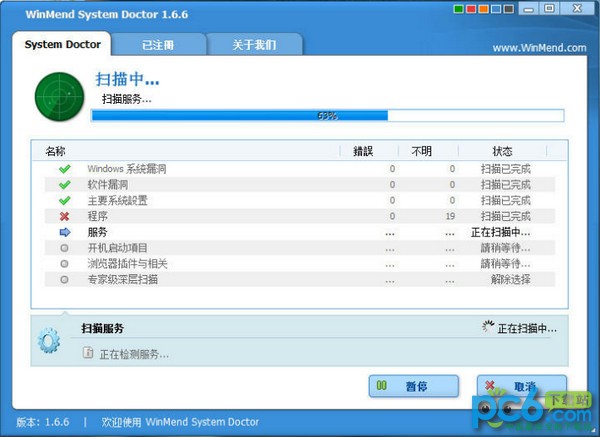This screenshot has height=437, width=600.
Task: Select the red theme color swatch
Action: point(471,9)
